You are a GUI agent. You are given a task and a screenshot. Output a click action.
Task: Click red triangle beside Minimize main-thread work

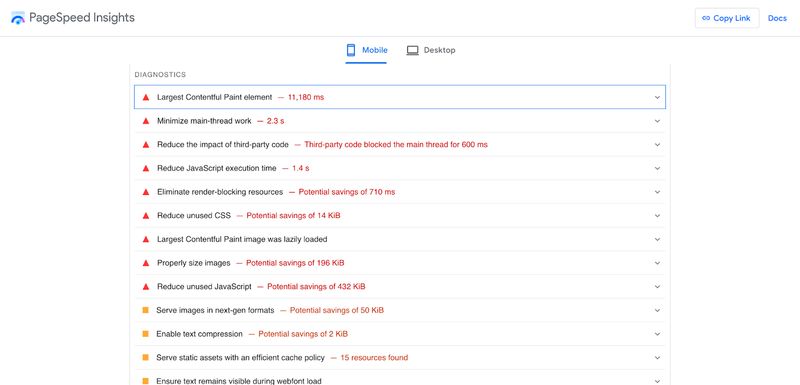146,121
